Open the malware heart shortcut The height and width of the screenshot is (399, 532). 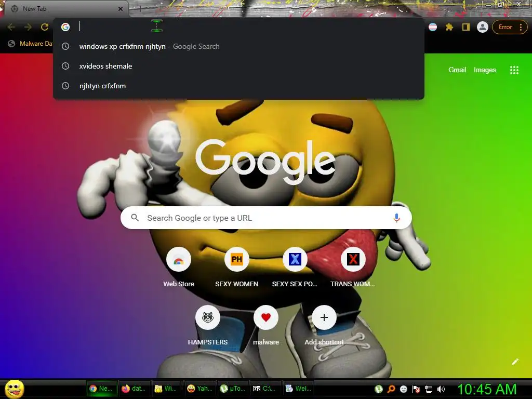(x=266, y=325)
